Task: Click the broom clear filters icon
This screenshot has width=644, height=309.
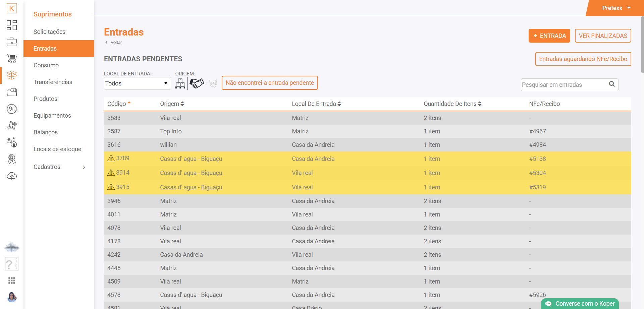Action: click(213, 83)
